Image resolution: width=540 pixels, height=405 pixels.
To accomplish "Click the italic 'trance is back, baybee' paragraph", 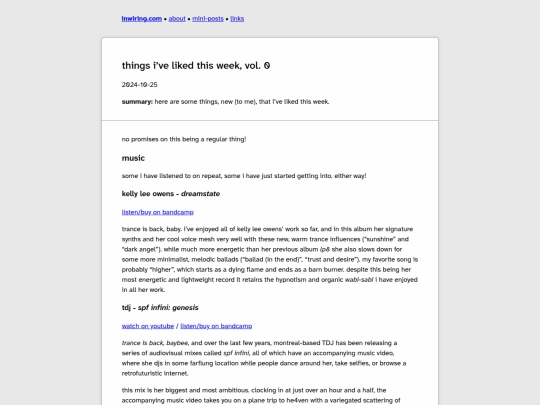I will point(264,358).
